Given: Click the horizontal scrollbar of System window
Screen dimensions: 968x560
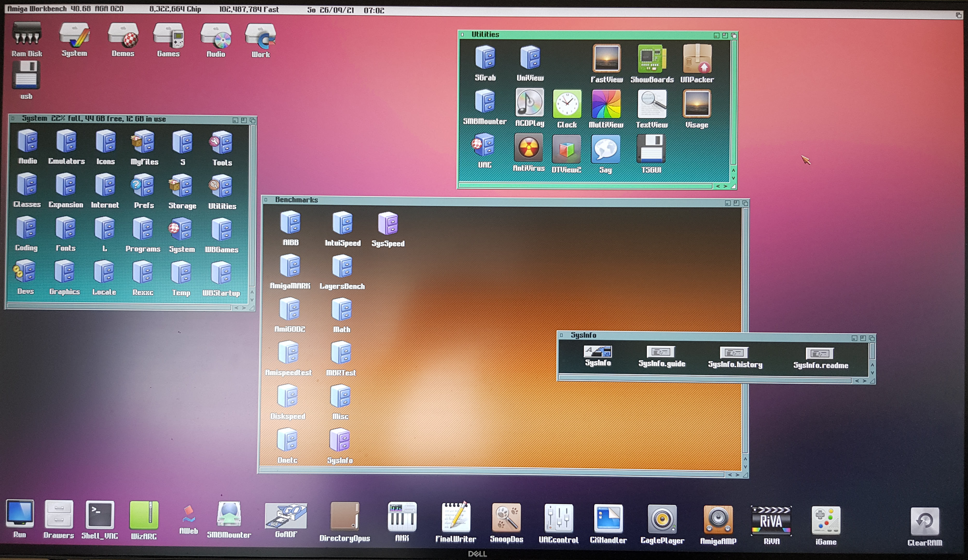Looking at the screenshot, I should pyautogui.click(x=119, y=307).
